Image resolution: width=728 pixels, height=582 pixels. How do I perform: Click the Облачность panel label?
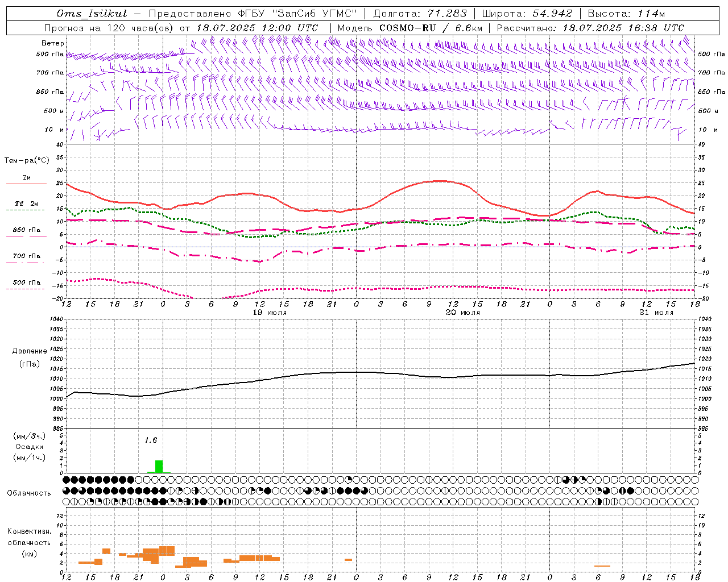click(x=29, y=493)
